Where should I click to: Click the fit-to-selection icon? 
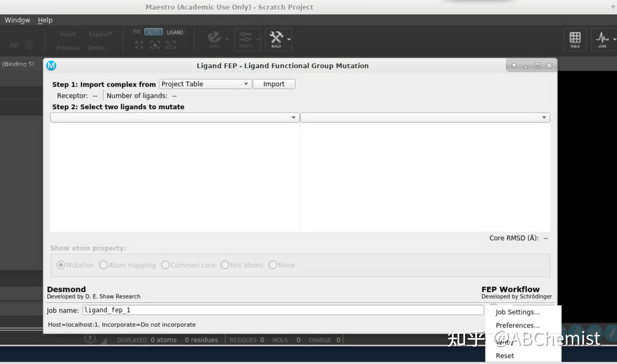(155, 45)
